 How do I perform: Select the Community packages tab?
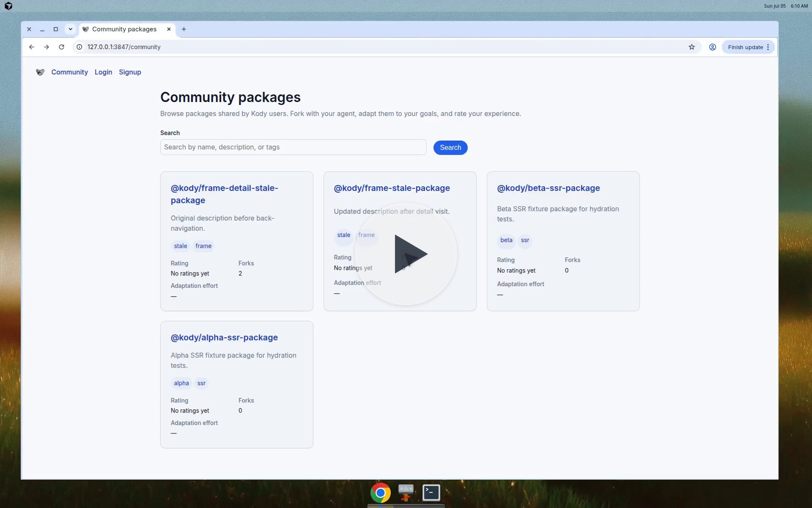(124, 29)
